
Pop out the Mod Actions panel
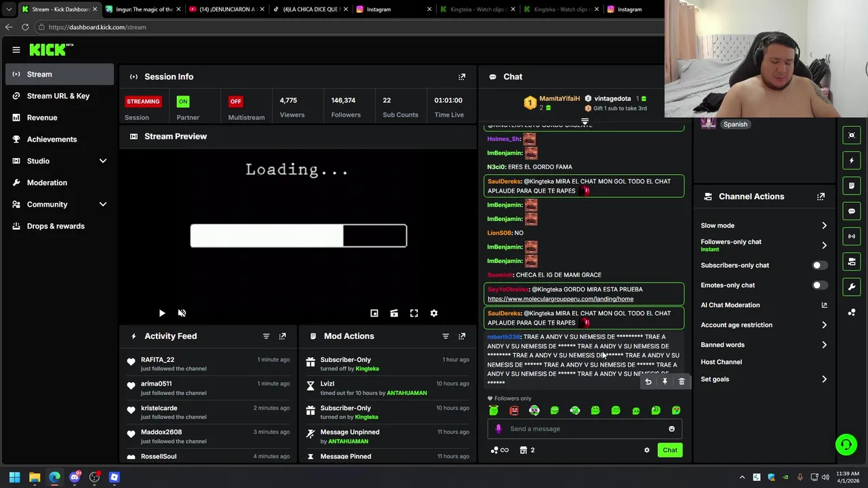462,336
